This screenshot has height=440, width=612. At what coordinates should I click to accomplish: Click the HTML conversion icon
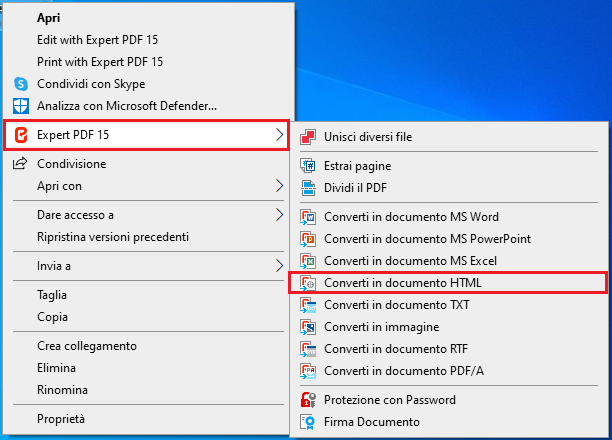tap(308, 283)
